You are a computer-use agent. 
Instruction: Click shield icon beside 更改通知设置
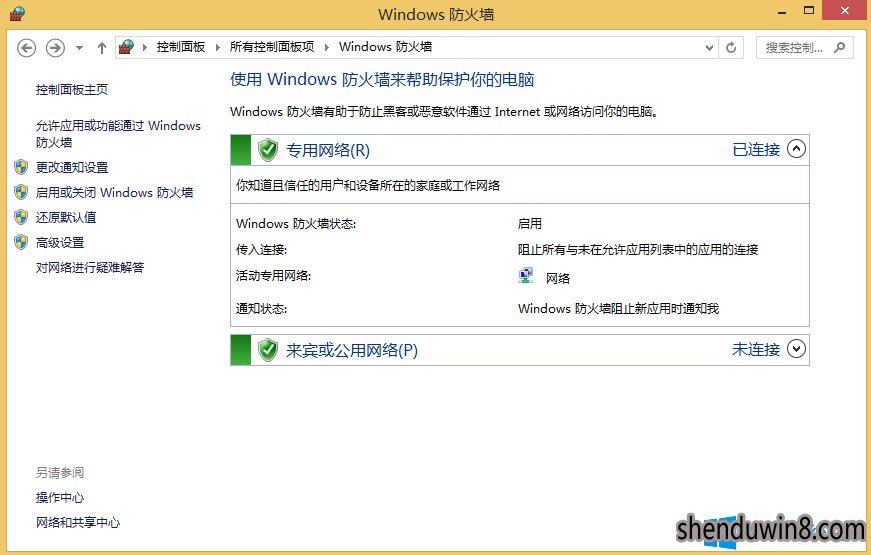point(21,167)
